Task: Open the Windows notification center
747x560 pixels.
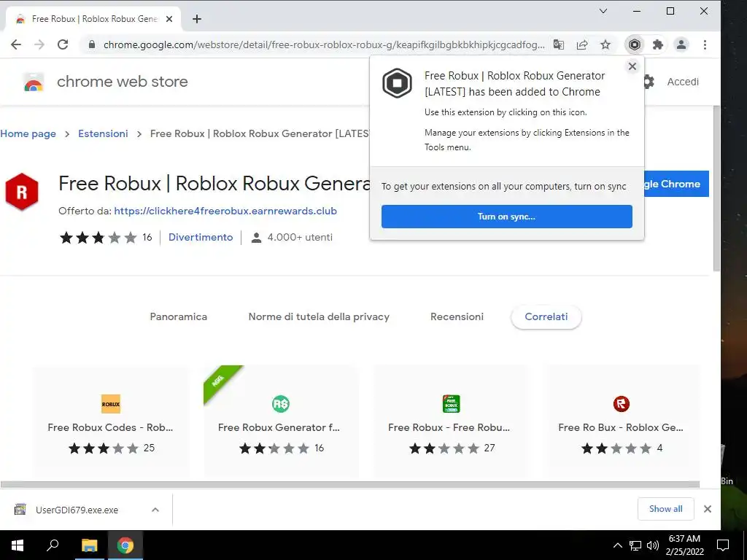Action: click(x=723, y=545)
